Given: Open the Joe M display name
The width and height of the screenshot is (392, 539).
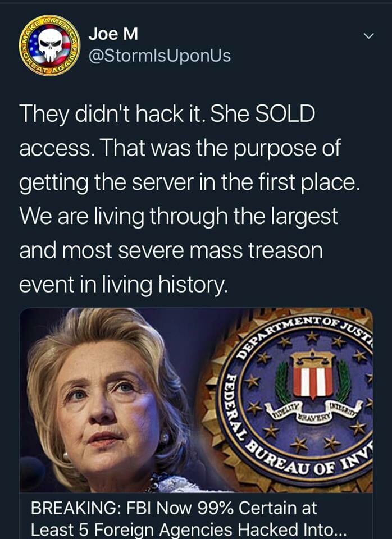Looking at the screenshot, I should pyautogui.click(x=113, y=34).
